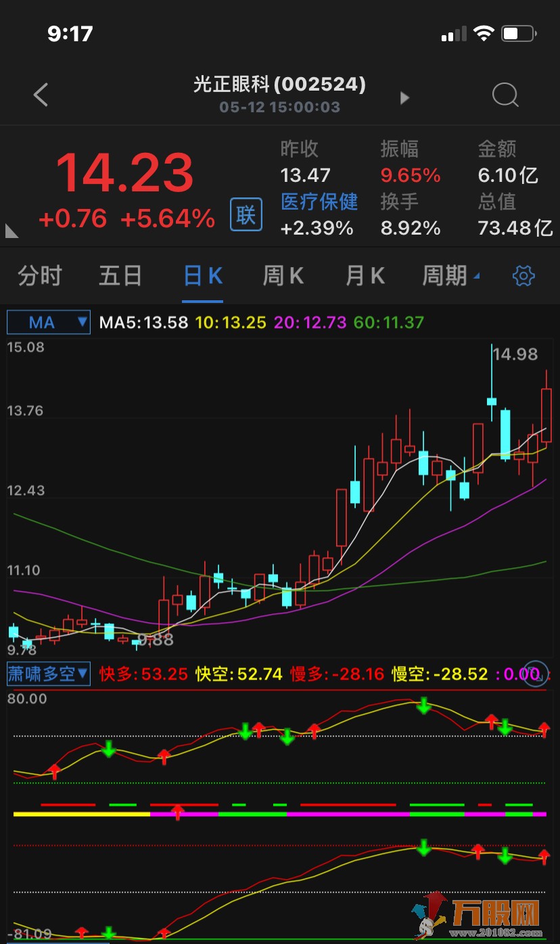Tap the 15.08 price axis label
The width and height of the screenshot is (560, 944).
coord(26,347)
